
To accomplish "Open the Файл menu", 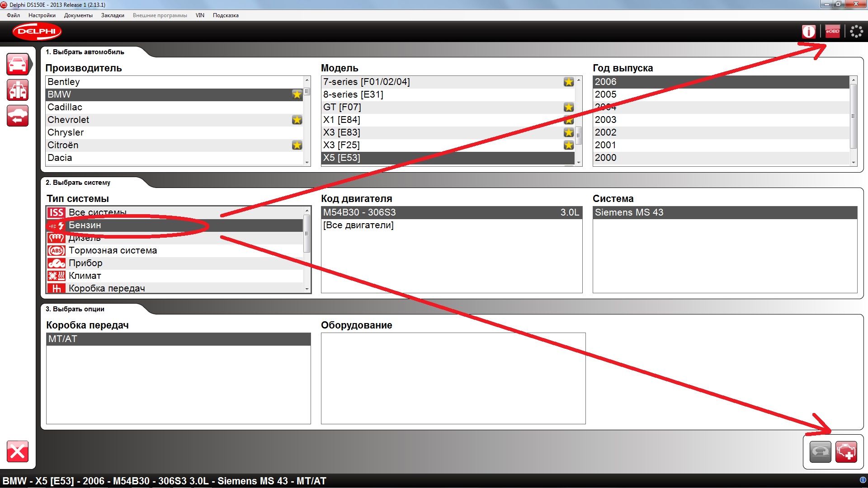I will pos(13,15).
